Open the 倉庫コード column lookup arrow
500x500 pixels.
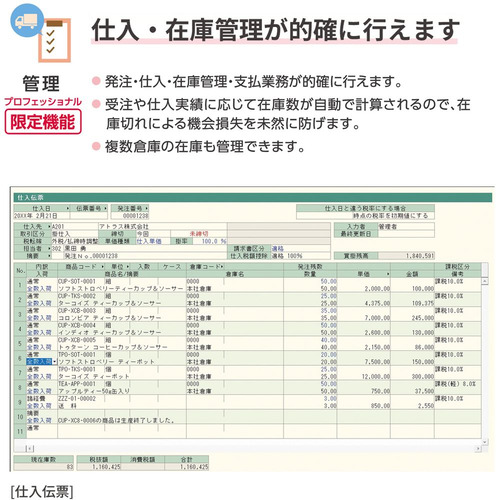click(222, 267)
